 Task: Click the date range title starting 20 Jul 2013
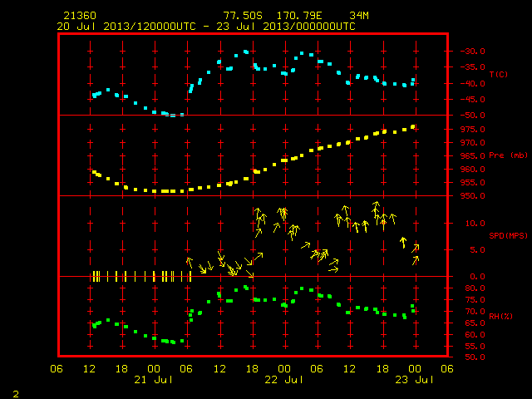206,27
